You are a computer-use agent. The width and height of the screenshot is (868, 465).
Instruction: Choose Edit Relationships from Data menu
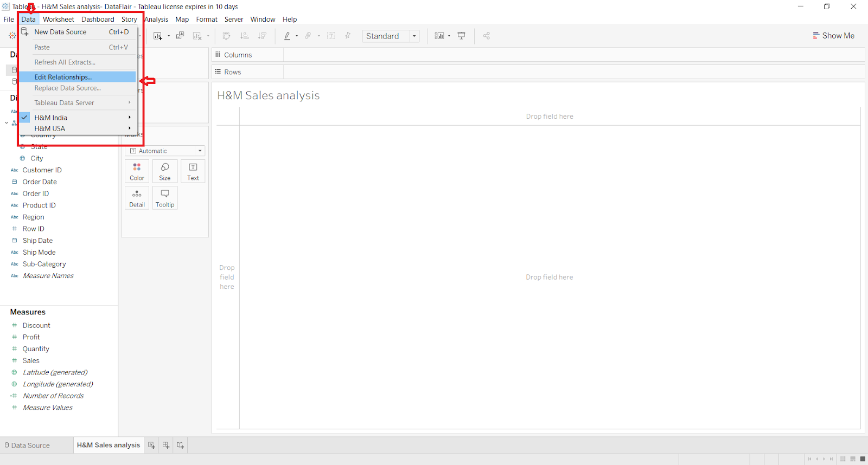click(x=78, y=77)
